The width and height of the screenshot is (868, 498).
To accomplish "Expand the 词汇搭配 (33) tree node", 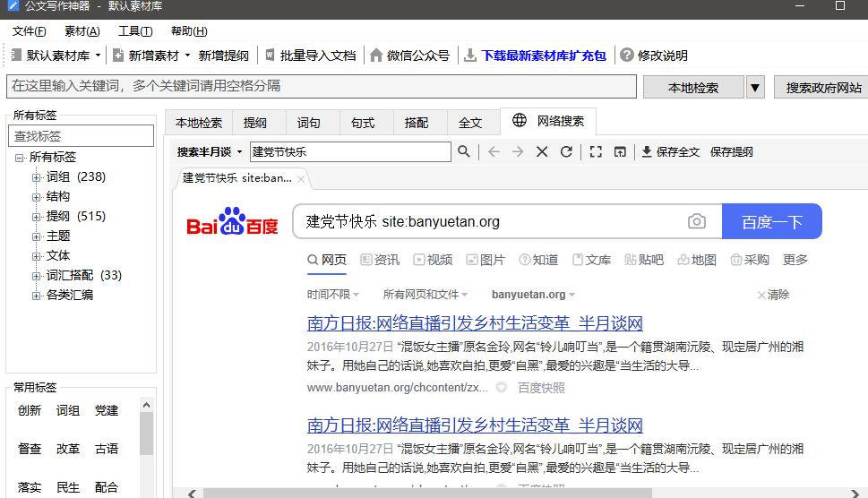I will (36, 276).
